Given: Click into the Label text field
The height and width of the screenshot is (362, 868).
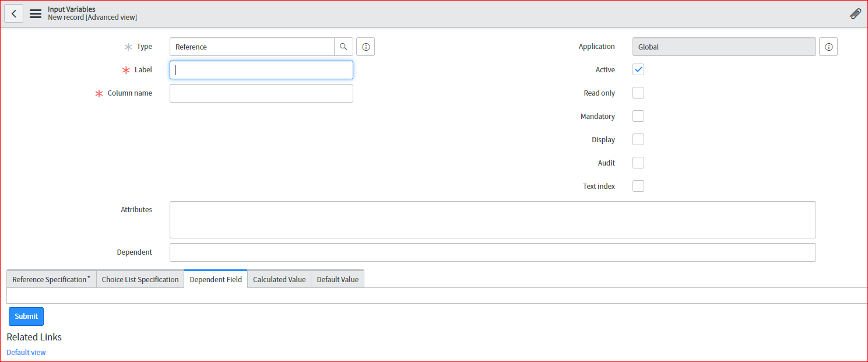Looking at the screenshot, I should point(261,70).
